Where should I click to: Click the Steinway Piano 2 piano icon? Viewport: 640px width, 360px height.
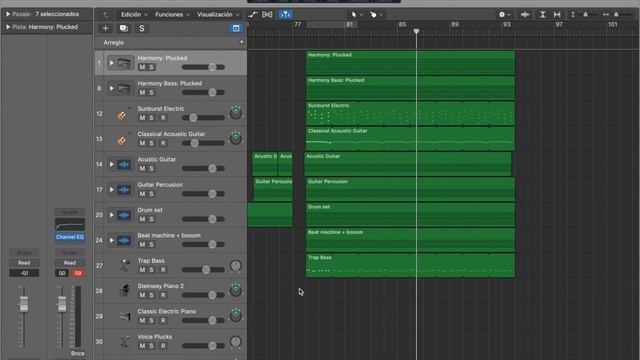(x=124, y=291)
